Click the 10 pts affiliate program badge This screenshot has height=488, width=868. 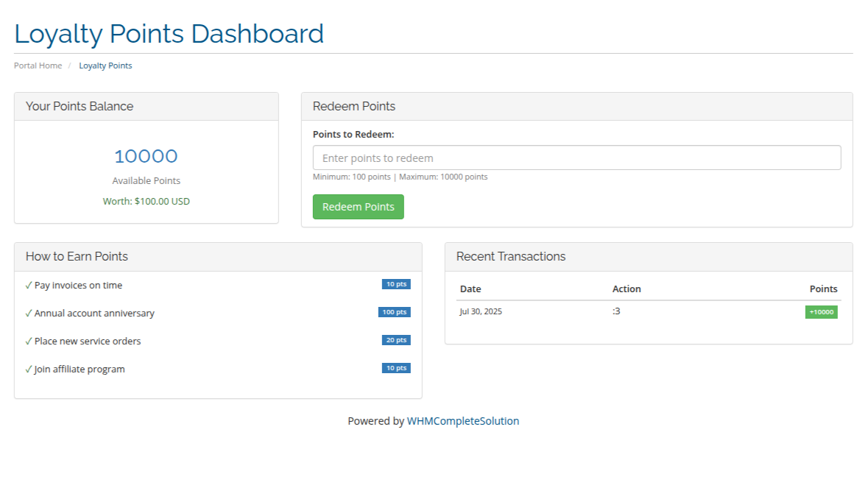(x=396, y=368)
